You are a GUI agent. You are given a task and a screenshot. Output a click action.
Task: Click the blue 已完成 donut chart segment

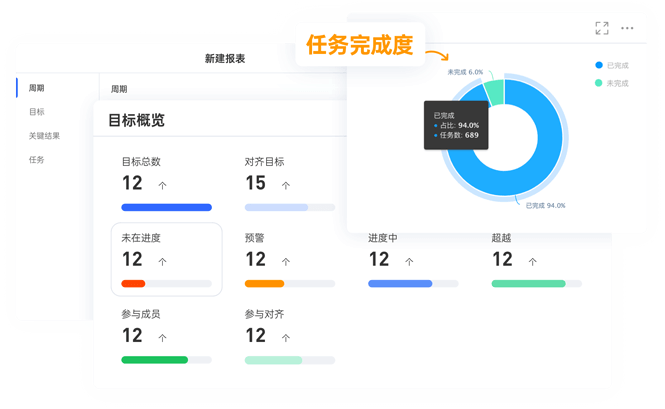(540, 160)
